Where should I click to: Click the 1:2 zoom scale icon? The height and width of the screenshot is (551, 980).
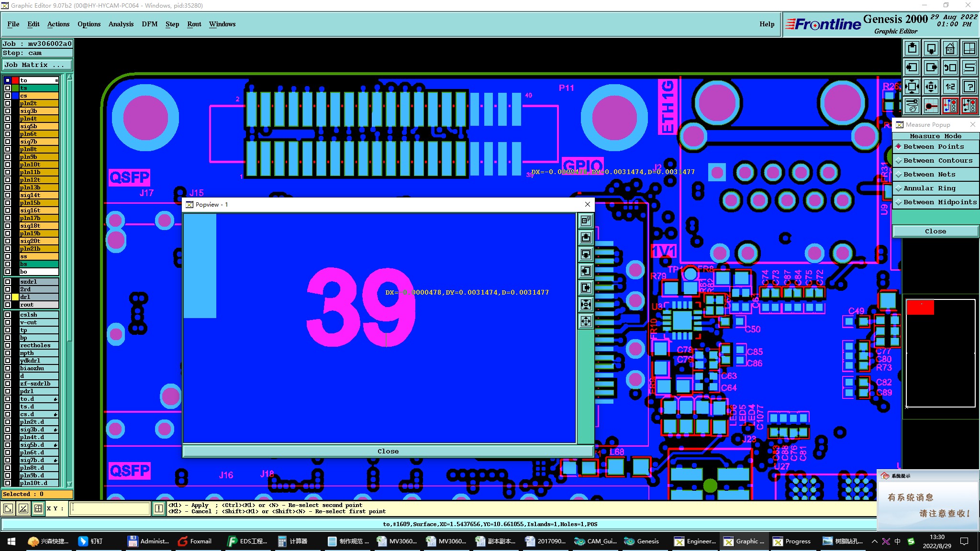pyautogui.click(x=950, y=87)
